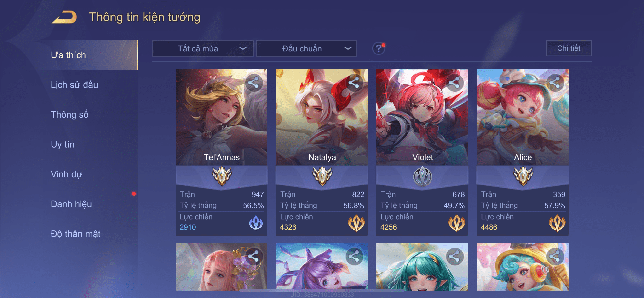The height and width of the screenshot is (298, 644).
Task: Tap the golden back arrow icon
Action: (64, 17)
